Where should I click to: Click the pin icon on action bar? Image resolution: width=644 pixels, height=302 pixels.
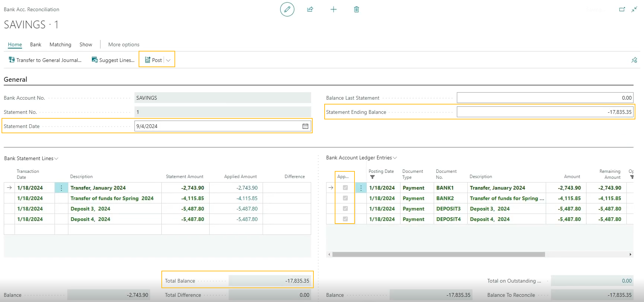pos(634,60)
